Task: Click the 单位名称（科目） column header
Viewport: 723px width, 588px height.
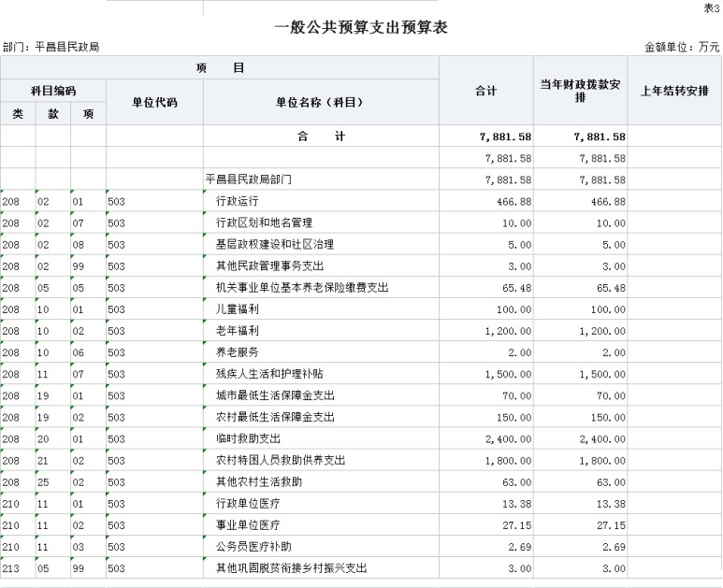Action: coord(320,102)
